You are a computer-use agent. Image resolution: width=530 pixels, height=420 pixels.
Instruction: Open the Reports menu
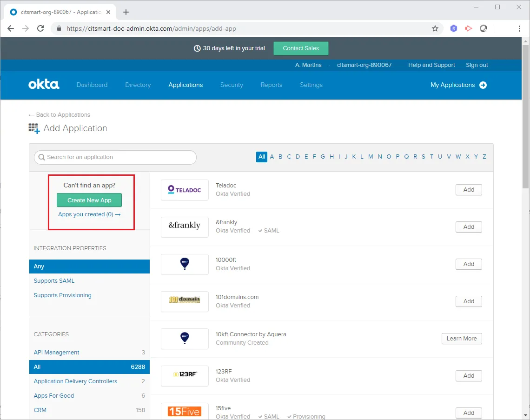pos(272,85)
